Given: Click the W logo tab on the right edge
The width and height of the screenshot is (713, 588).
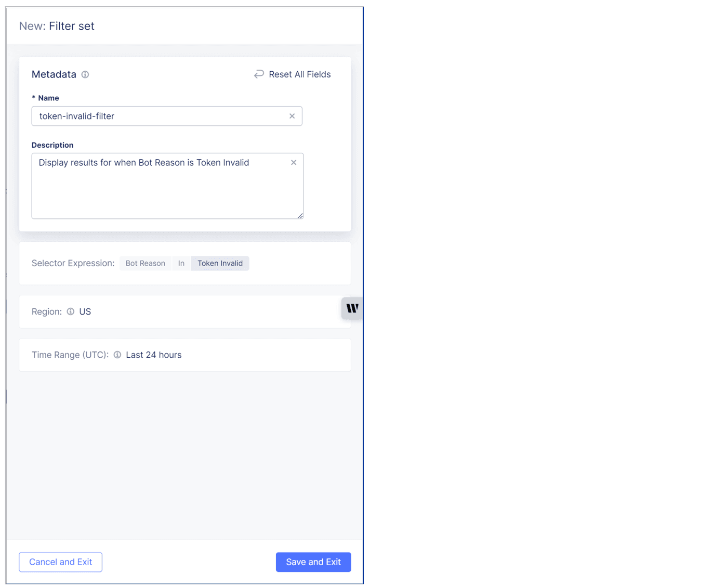Looking at the screenshot, I should click(352, 308).
